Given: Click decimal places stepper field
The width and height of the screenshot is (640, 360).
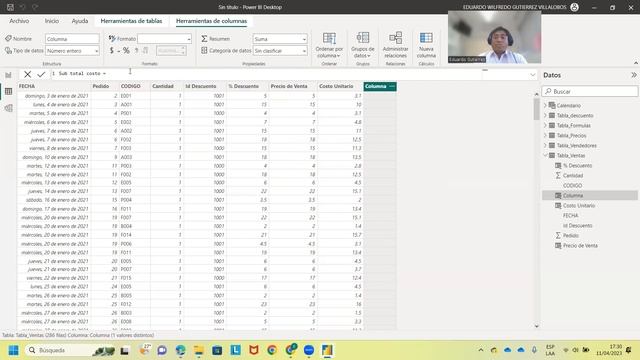Looking at the screenshot, I should tap(171, 51).
